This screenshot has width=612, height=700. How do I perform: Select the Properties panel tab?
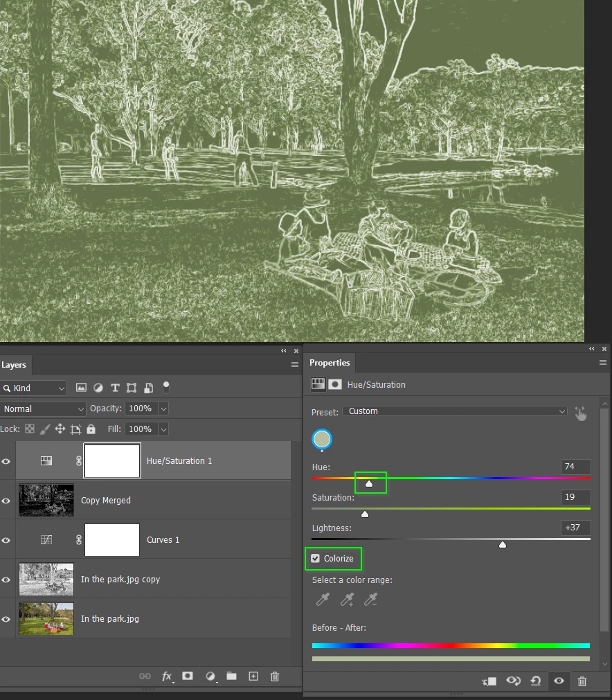330,363
